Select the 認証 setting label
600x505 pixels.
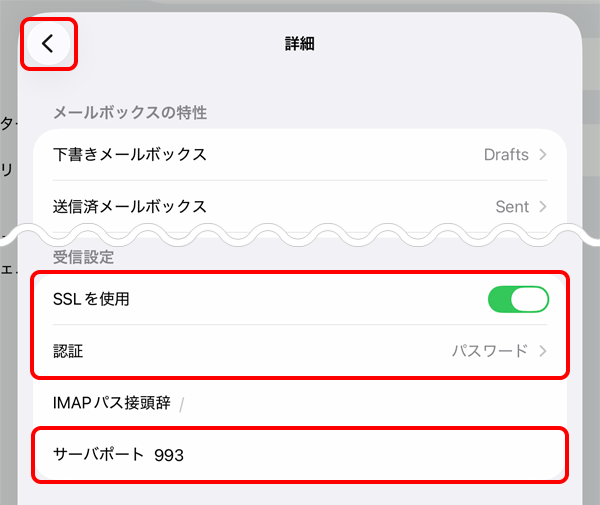click(69, 351)
